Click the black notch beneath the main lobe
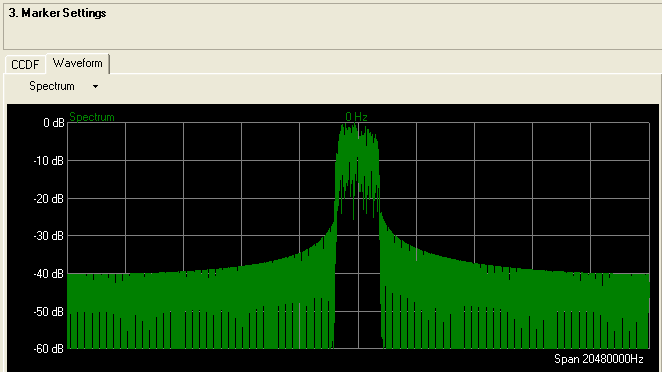The image size is (662, 372). click(x=358, y=287)
